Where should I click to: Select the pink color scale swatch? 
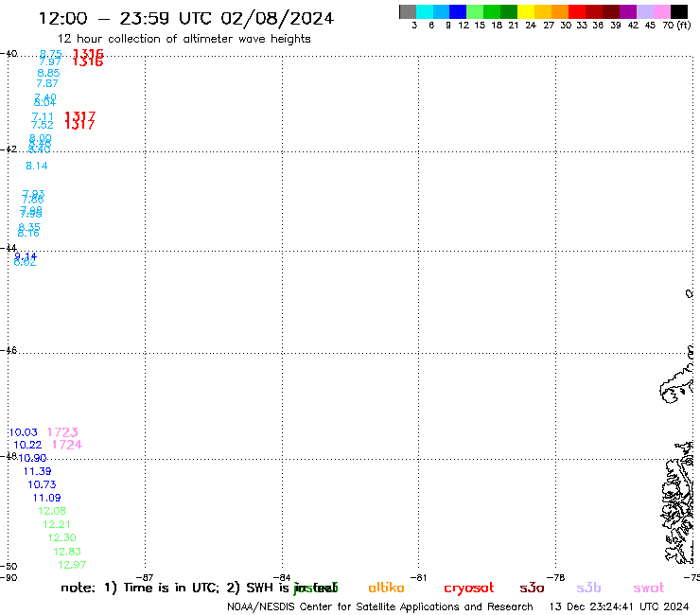tap(662, 11)
